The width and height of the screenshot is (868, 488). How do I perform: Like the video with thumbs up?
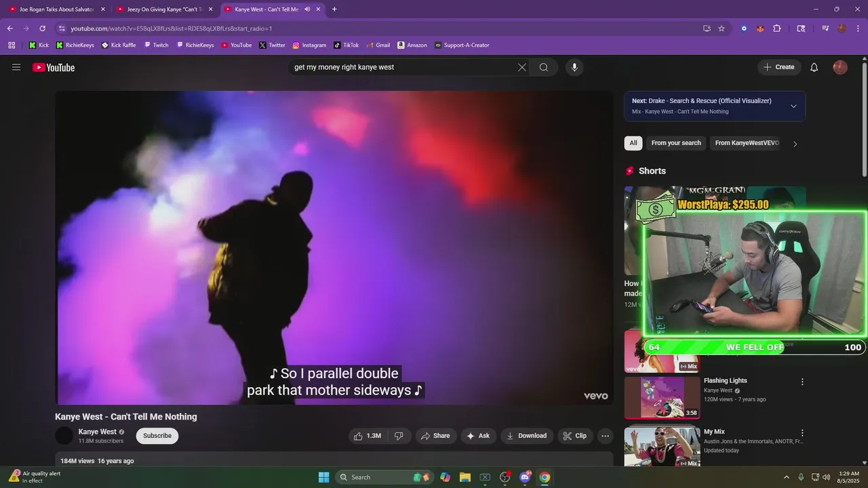click(x=368, y=436)
